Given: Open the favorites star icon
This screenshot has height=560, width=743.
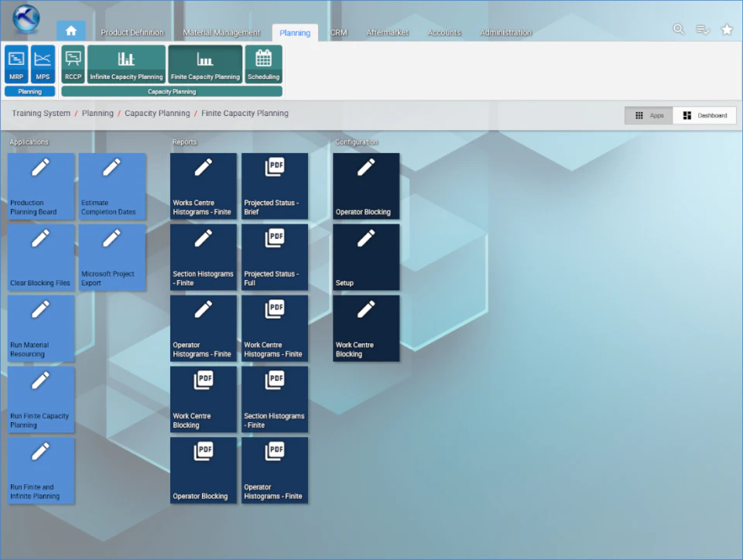Looking at the screenshot, I should pos(727,29).
